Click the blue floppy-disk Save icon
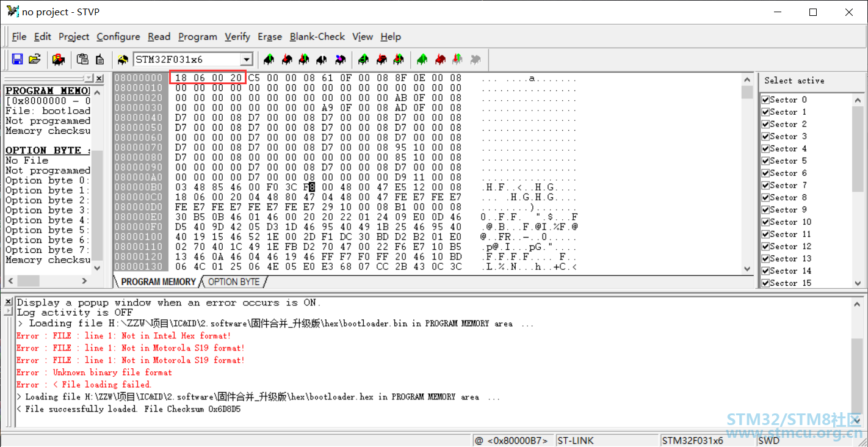This screenshot has width=868, height=447. 17,59
